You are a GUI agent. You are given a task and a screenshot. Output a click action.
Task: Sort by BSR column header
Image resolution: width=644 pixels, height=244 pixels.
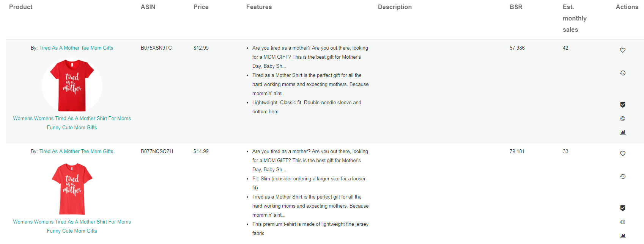tap(516, 7)
